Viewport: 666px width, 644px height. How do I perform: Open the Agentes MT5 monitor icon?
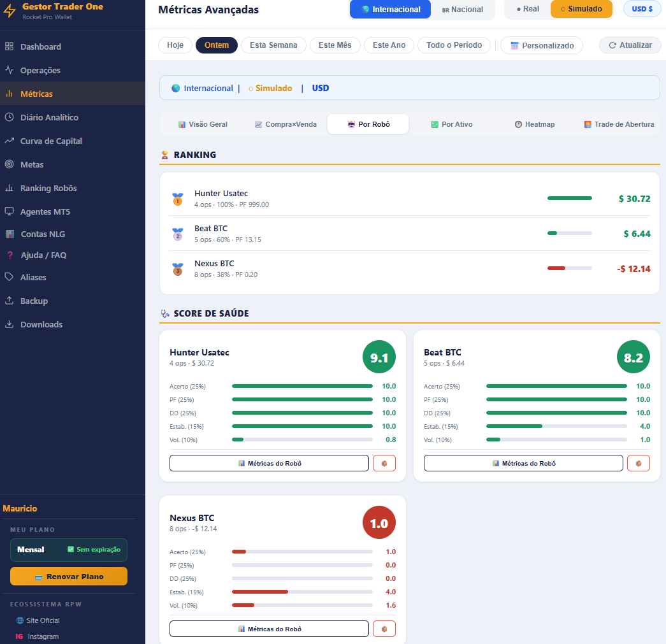click(x=10, y=211)
